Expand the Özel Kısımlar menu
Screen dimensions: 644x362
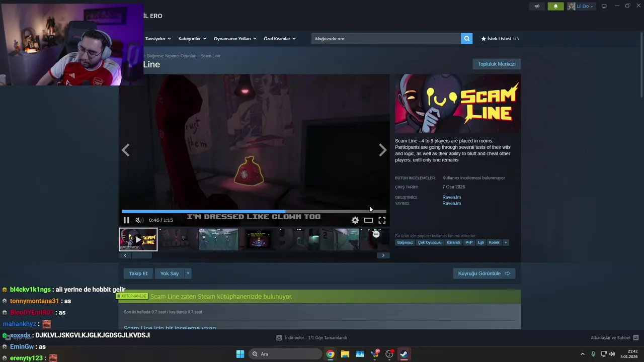click(x=280, y=39)
